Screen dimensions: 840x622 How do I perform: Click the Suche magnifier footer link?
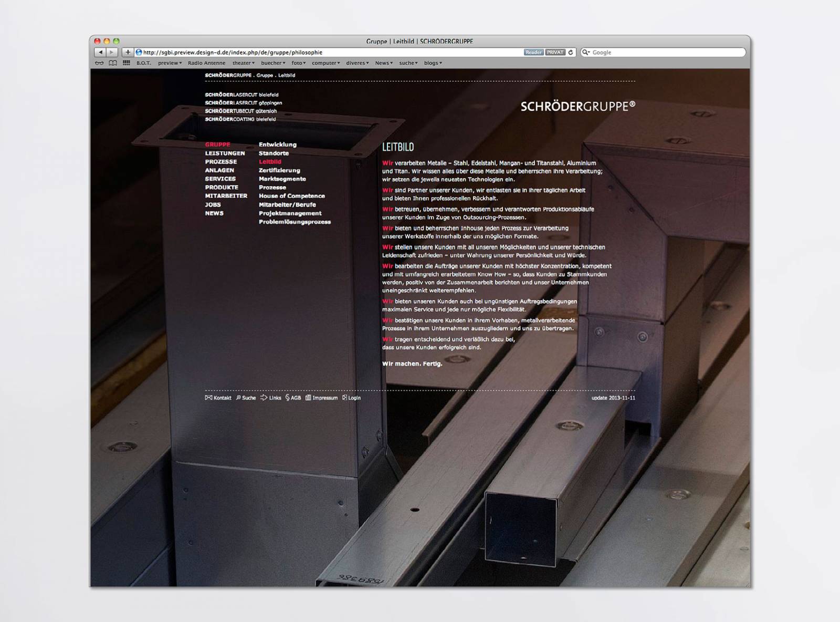(246, 398)
